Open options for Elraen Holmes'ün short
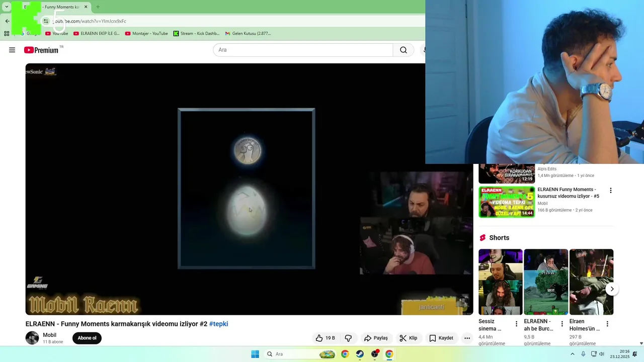The width and height of the screenshot is (644, 362). pyautogui.click(x=607, y=324)
